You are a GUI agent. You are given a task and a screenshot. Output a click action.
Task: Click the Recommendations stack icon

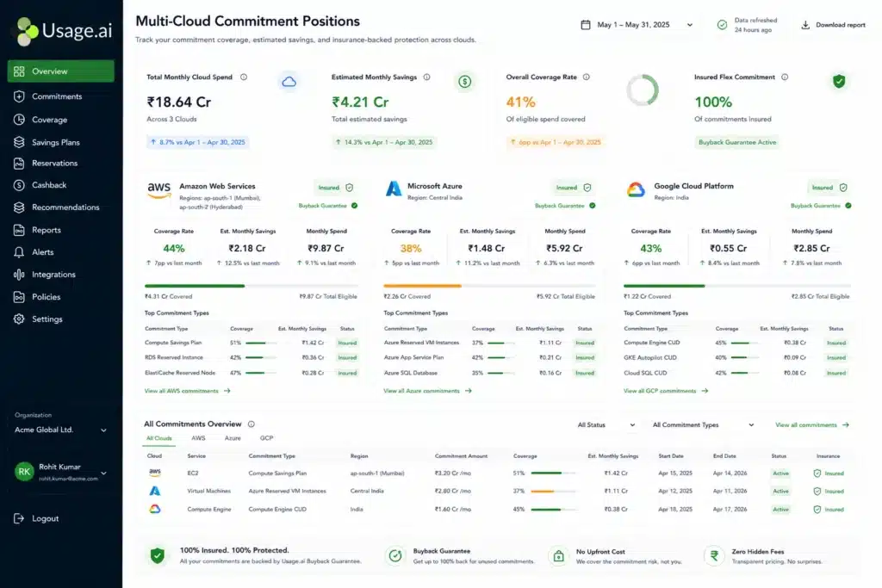tap(19, 207)
